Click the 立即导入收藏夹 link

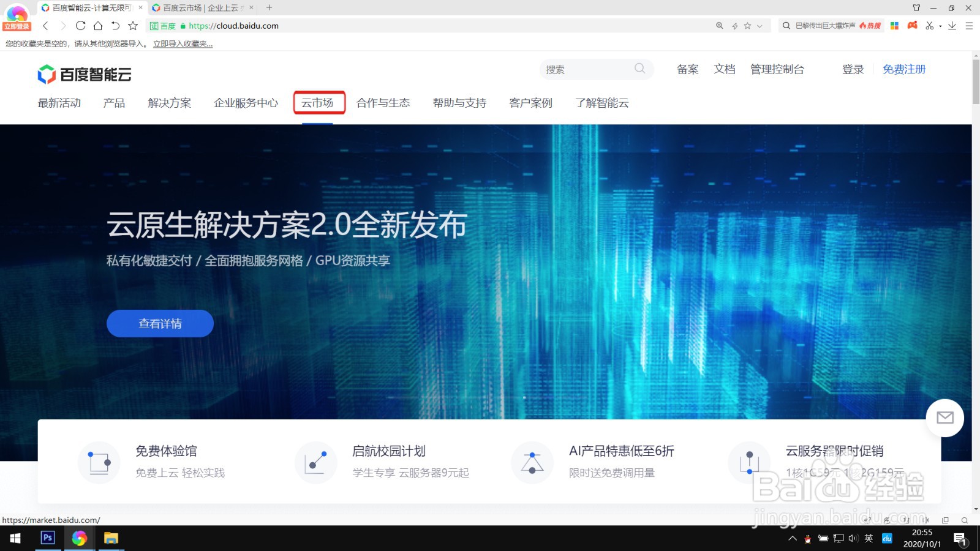(x=183, y=44)
